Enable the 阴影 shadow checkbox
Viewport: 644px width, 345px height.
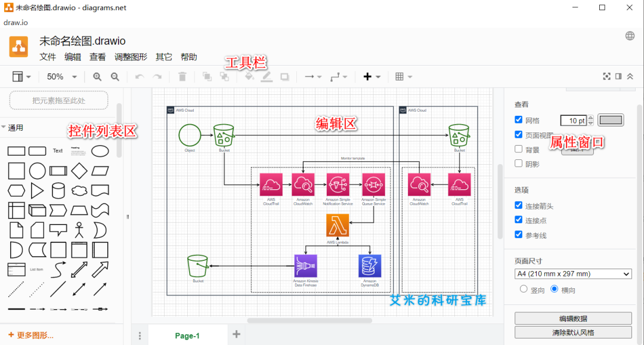tap(519, 164)
